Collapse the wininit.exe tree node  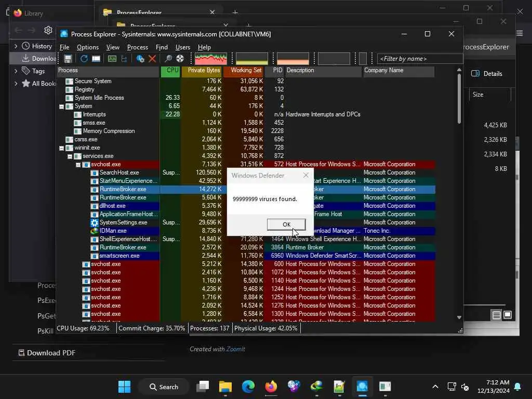(x=62, y=148)
